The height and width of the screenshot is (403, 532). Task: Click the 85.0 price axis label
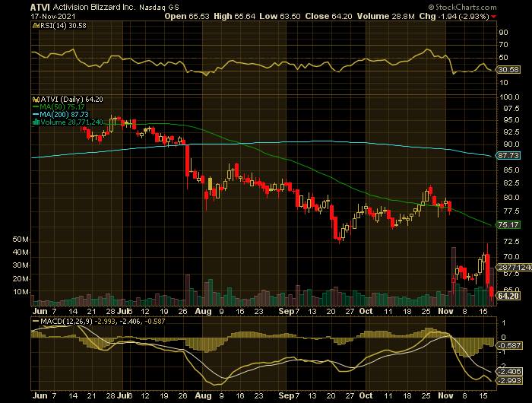point(511,170)
